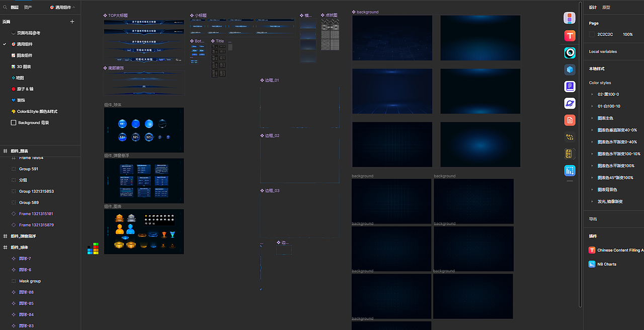Viewport: 644px width, 330px height.
Task: Click the component icon of TOP大标题 frame label
Action: (x=105, y=16)
